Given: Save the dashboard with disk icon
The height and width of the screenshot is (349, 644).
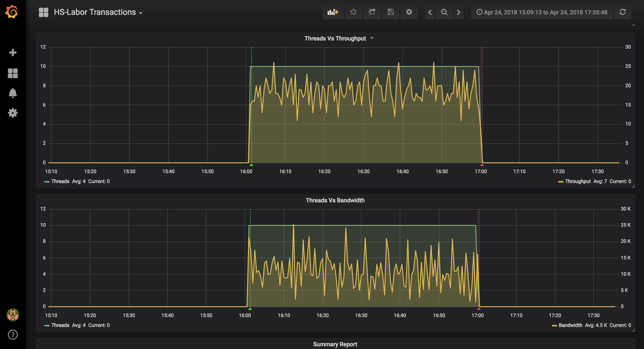Looking at the screenshot, I should [x=391, y=12].
